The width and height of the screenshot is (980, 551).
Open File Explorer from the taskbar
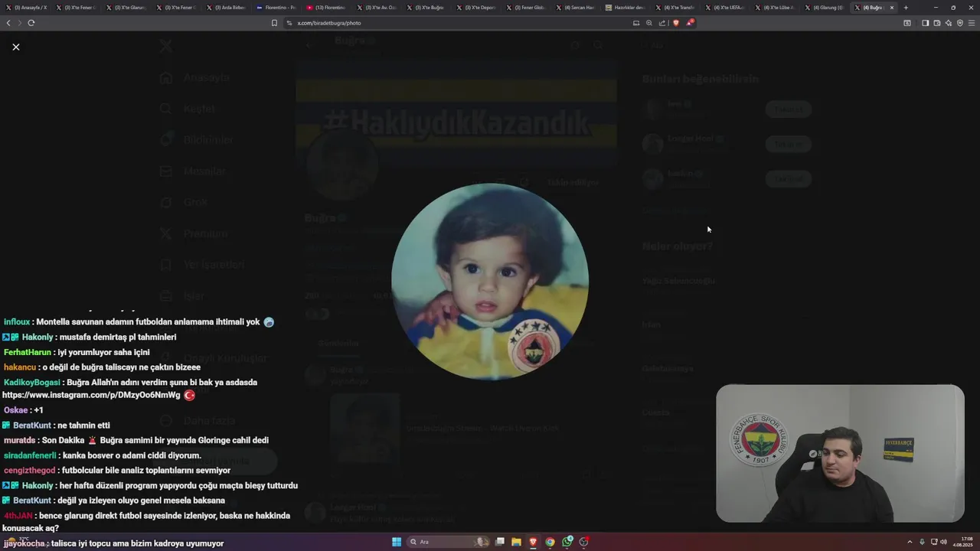coord(517,542)
